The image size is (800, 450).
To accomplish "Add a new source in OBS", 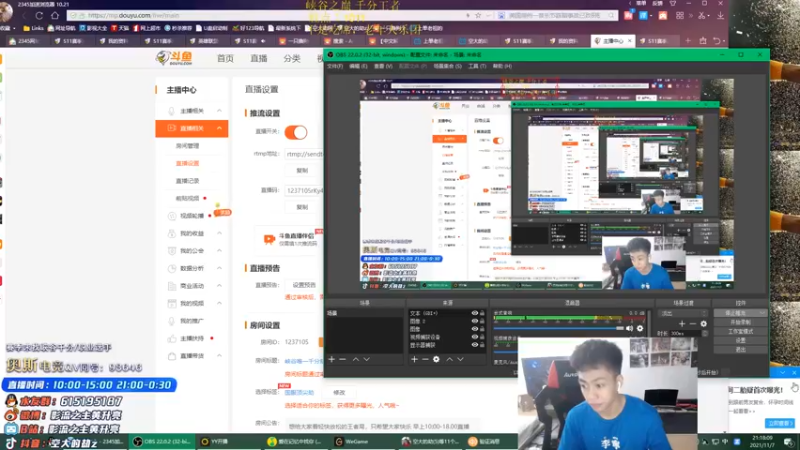I will point(414,359).
